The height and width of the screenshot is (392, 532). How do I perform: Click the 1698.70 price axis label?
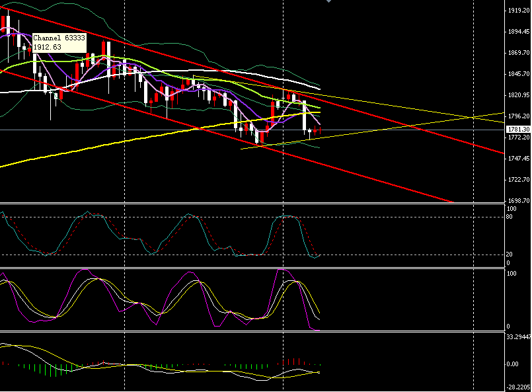pos(519,200)
